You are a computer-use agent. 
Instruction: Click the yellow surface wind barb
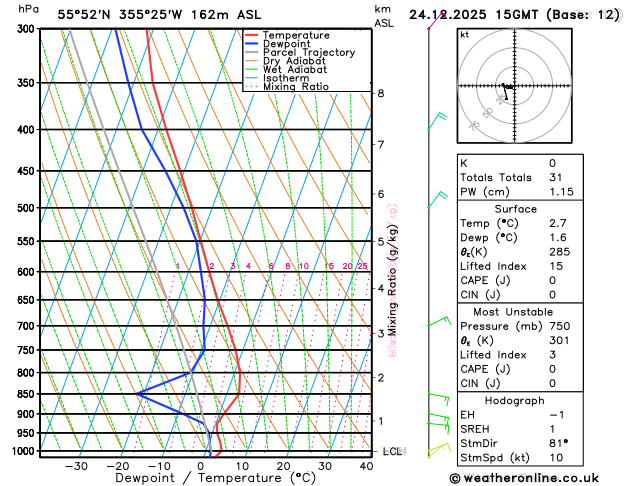point(435,453)
